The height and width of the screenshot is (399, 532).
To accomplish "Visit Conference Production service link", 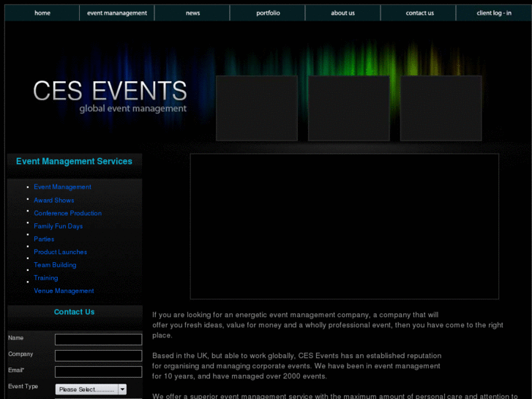I will [67, 213].
